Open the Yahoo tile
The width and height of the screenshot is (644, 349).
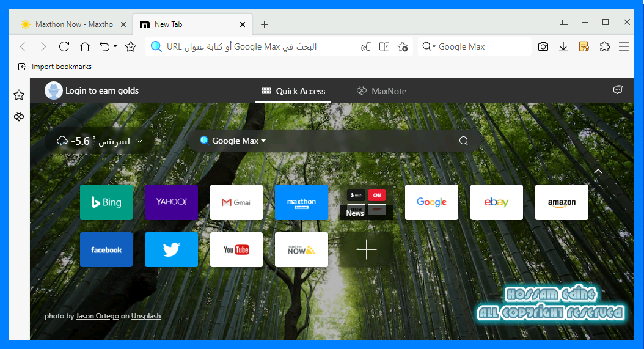pyautogui.click(x=171, y=202)
